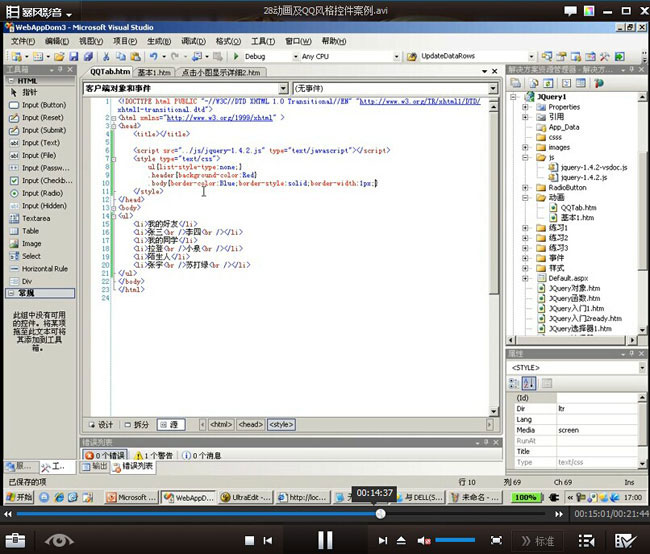Click the player stop button
Screen dimensions: 650x554
pos(249,540)
